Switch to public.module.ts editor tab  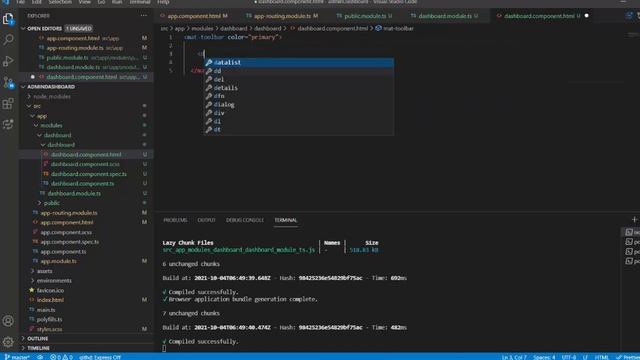coord(364,16)
